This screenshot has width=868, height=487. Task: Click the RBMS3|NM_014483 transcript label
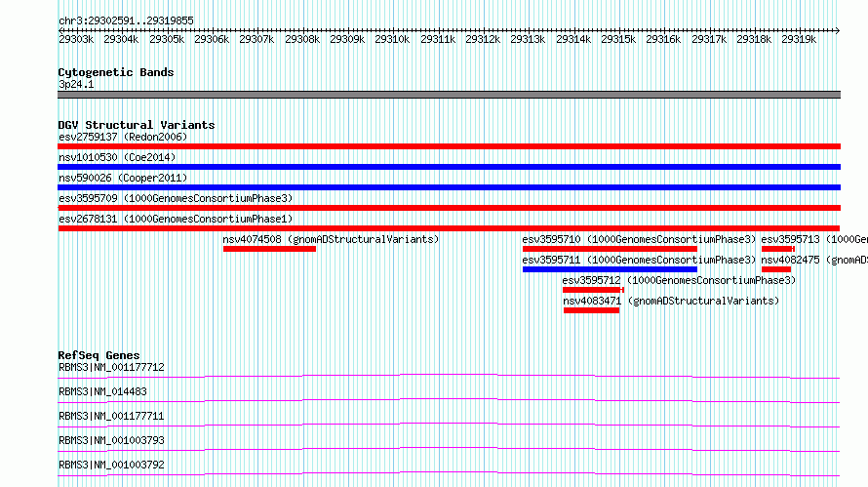[x=102, y=391]
